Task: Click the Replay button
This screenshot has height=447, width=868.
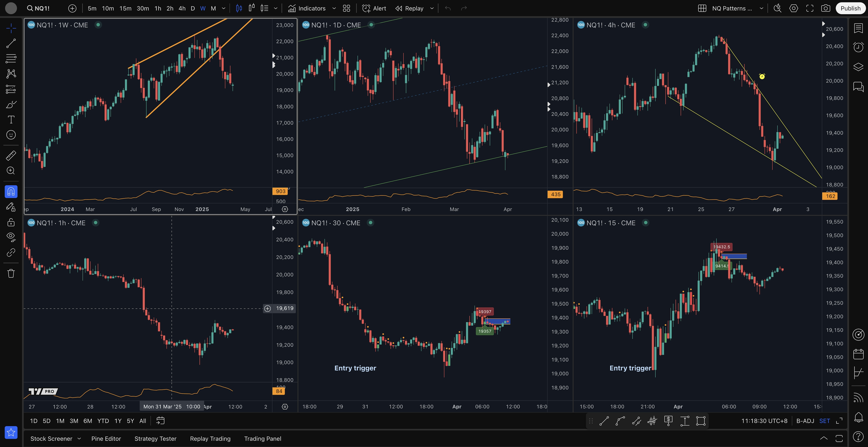Action: 409,8
